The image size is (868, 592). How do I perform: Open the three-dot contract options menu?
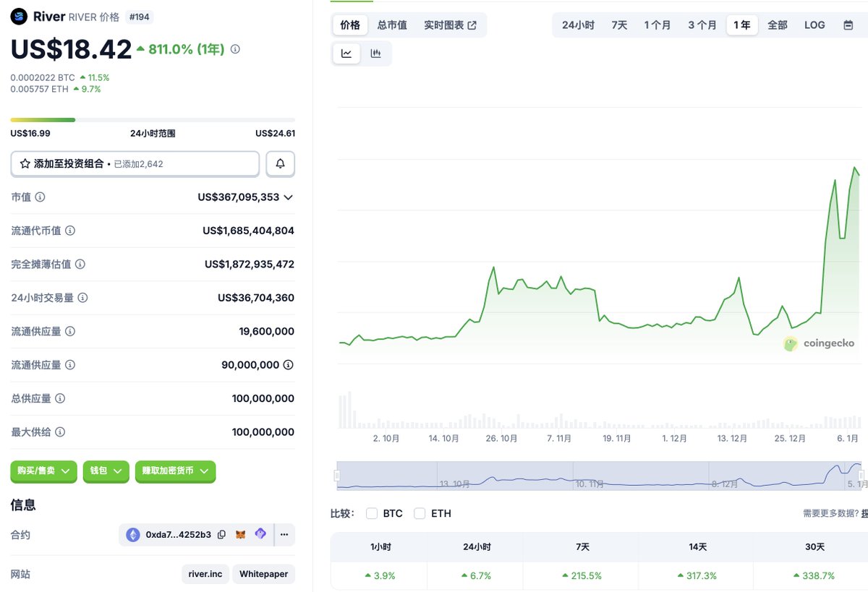point(284,535)
